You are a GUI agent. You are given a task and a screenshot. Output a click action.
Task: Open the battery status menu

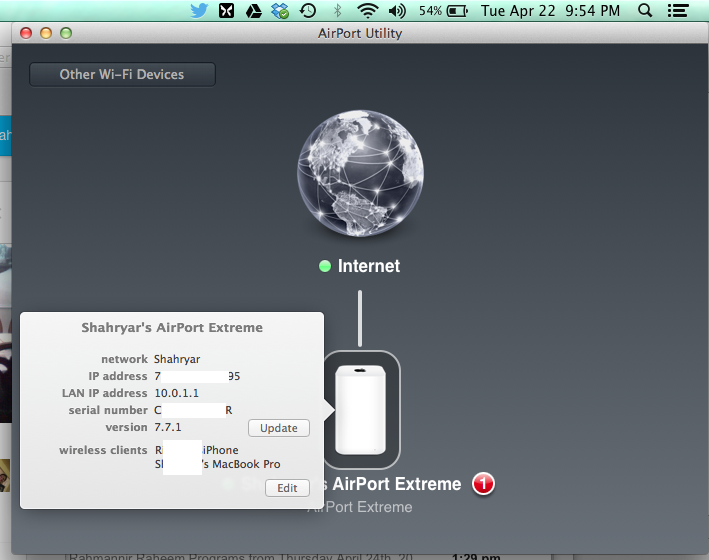[457, 10]
